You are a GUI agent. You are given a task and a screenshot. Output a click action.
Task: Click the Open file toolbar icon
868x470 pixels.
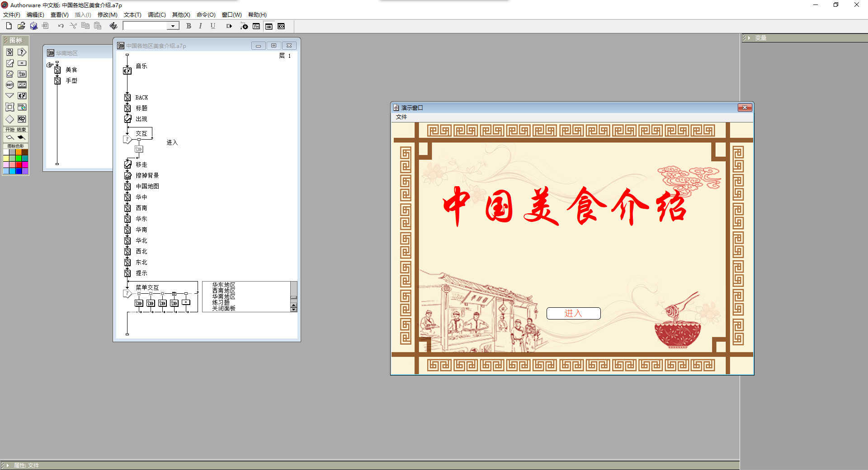point(21,26)
